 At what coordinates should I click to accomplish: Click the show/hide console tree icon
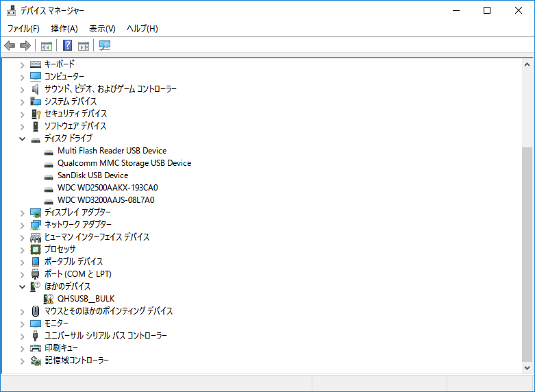pos(47,45)
